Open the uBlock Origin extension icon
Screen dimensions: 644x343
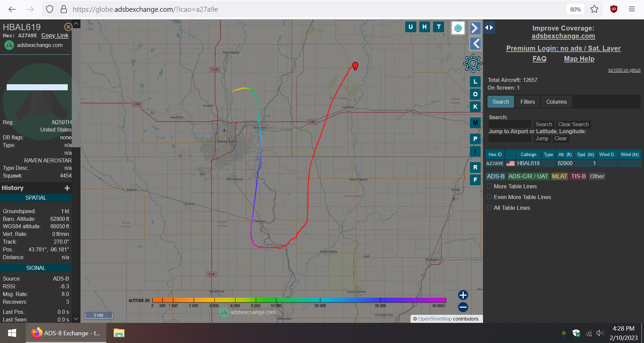614,9
